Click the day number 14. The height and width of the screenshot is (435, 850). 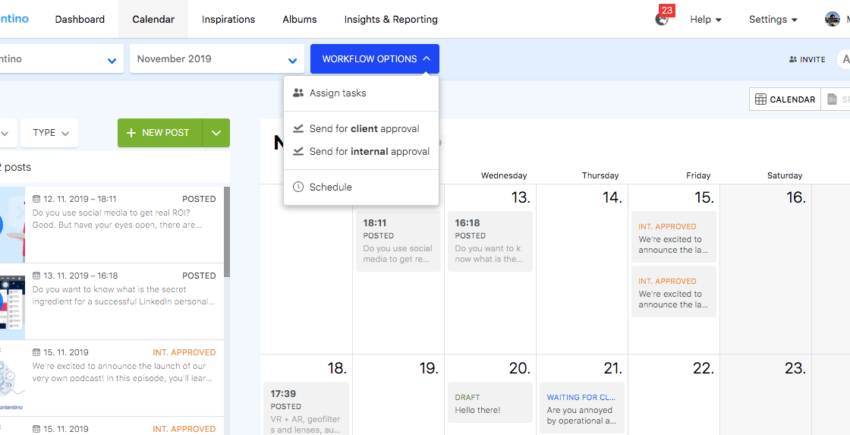(x=612, y=197)
